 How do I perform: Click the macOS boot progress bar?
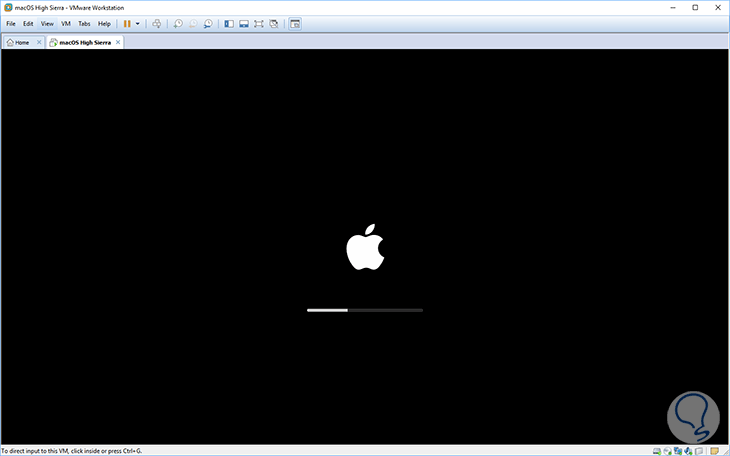pos(365,310)
